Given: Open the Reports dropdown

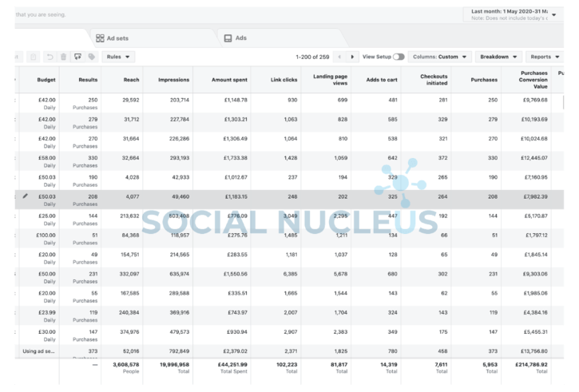Looking at the screenshot, I should click(545, 57).
